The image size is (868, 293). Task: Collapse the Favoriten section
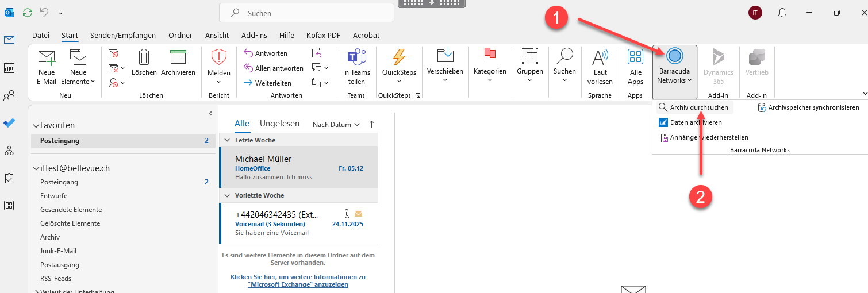pos(36,125)
